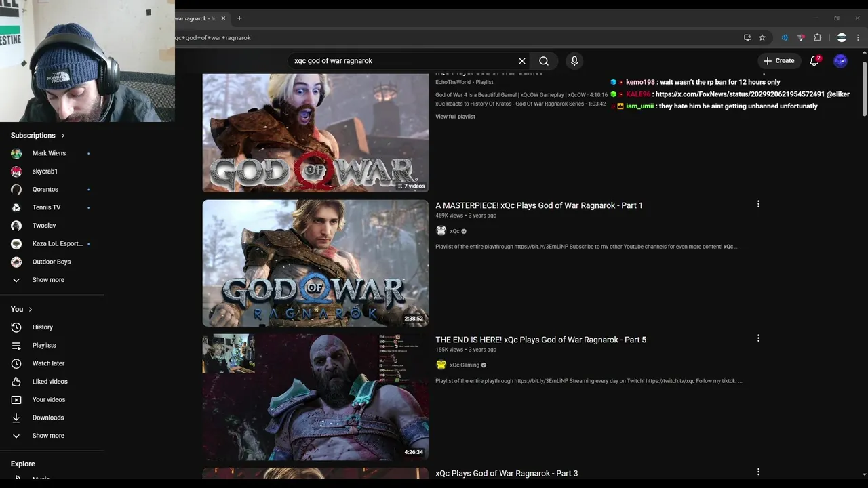Click the browser address bar URL
The image size is (868, 488).
coord(213,38)
